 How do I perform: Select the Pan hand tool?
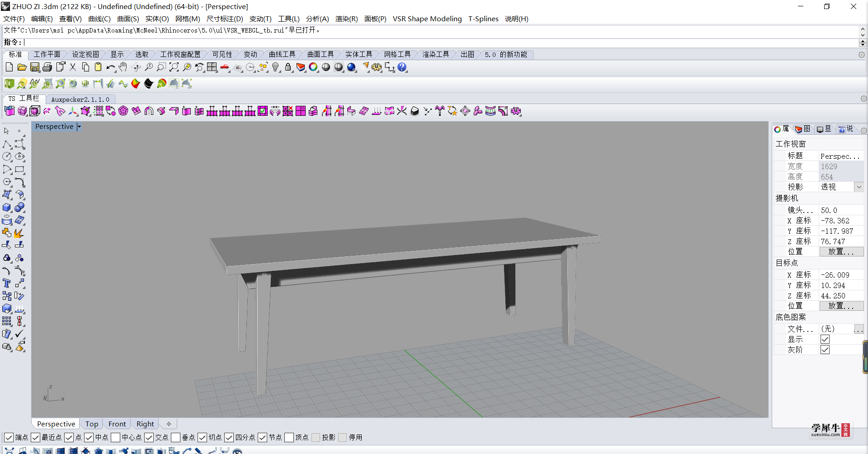point(123,67)
